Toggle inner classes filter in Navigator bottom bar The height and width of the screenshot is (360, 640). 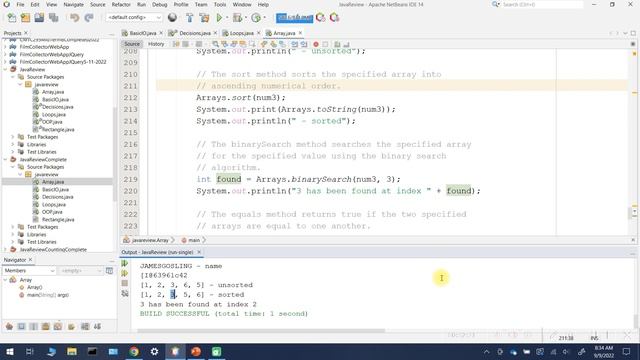58,326
